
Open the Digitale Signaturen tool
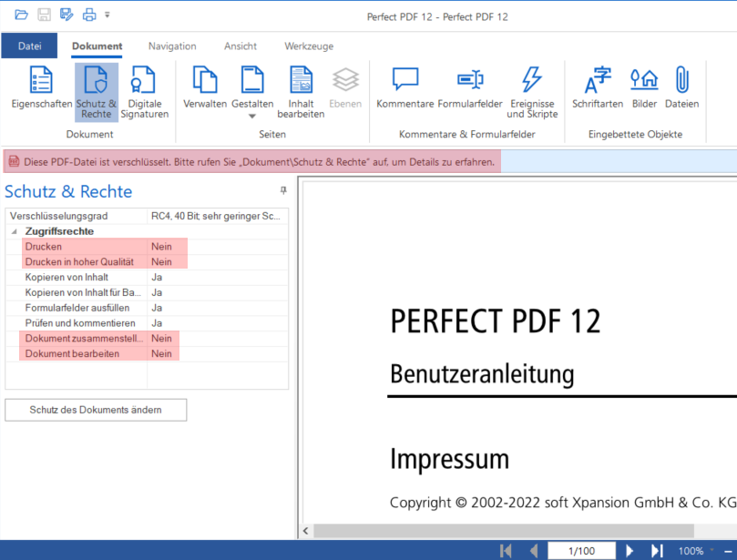[x=145, y=87]
